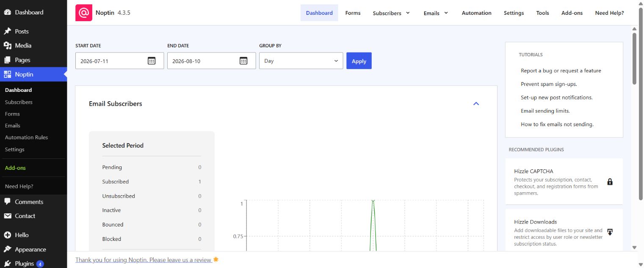Click the Contact envelope icon
The width and height of the screenshot is (644, 268).
[8, 216]
